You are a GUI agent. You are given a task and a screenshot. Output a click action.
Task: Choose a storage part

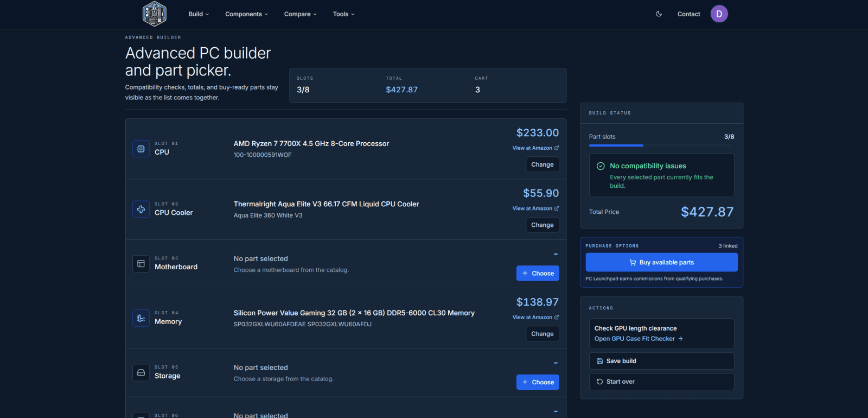(x=538, y=382)
